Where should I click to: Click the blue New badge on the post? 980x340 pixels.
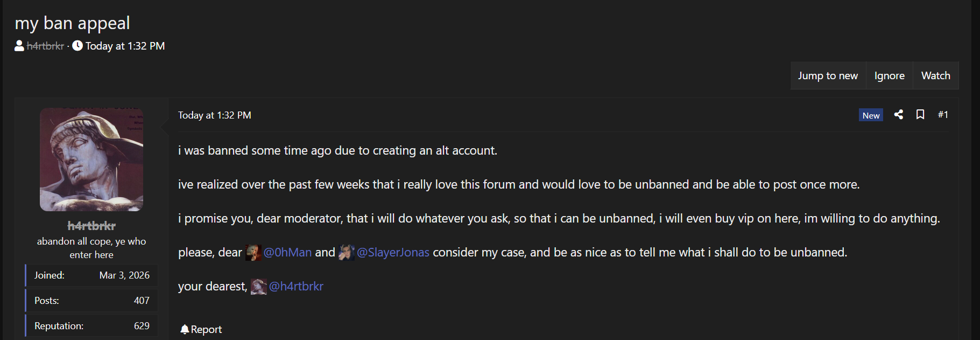pyautogui.click(x=871, y=115)
